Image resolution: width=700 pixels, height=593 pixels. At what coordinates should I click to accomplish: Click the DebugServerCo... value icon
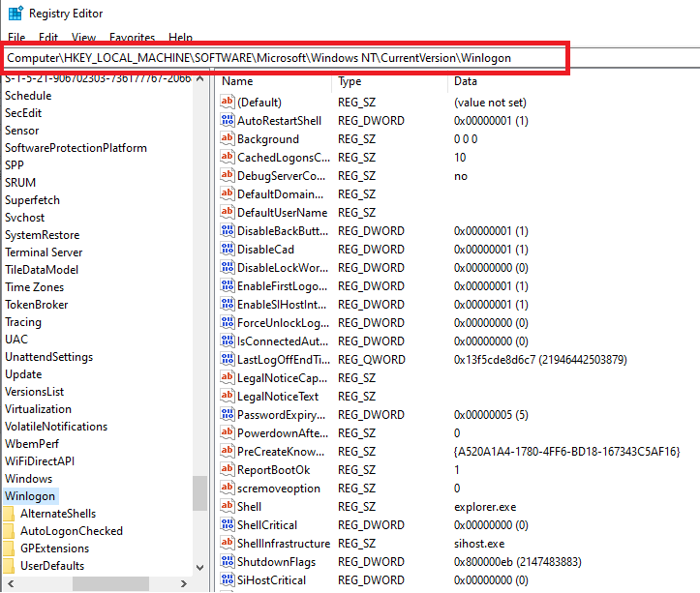pos(228,176)
